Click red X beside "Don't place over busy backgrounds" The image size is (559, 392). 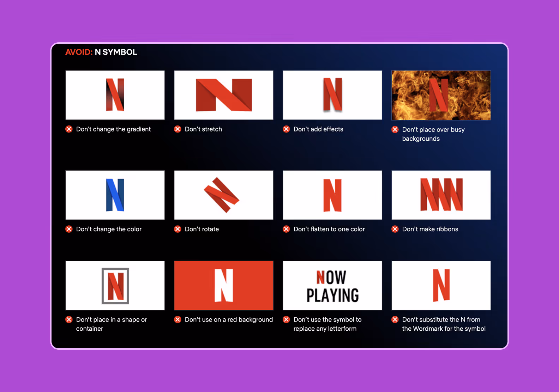[x=395, y=129]
